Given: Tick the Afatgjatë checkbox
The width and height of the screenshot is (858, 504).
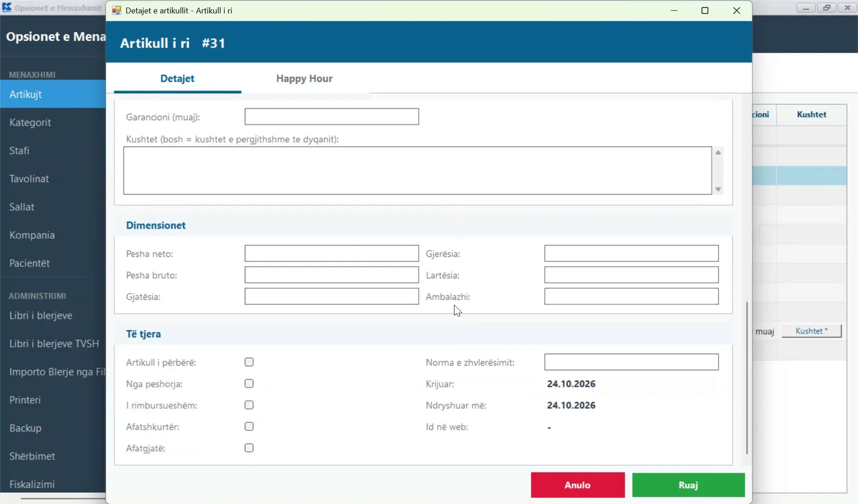Looking at the screenshot, I should (249, 448).
